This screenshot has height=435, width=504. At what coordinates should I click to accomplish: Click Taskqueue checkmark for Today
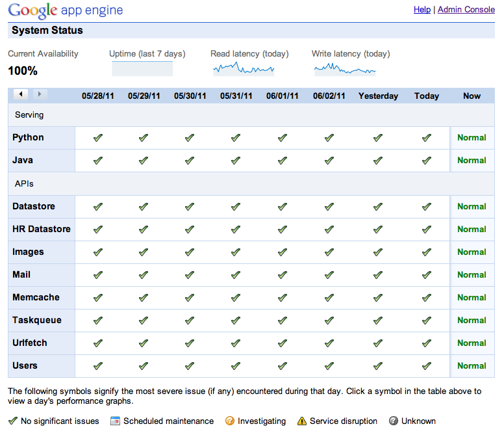coord(427,321)
